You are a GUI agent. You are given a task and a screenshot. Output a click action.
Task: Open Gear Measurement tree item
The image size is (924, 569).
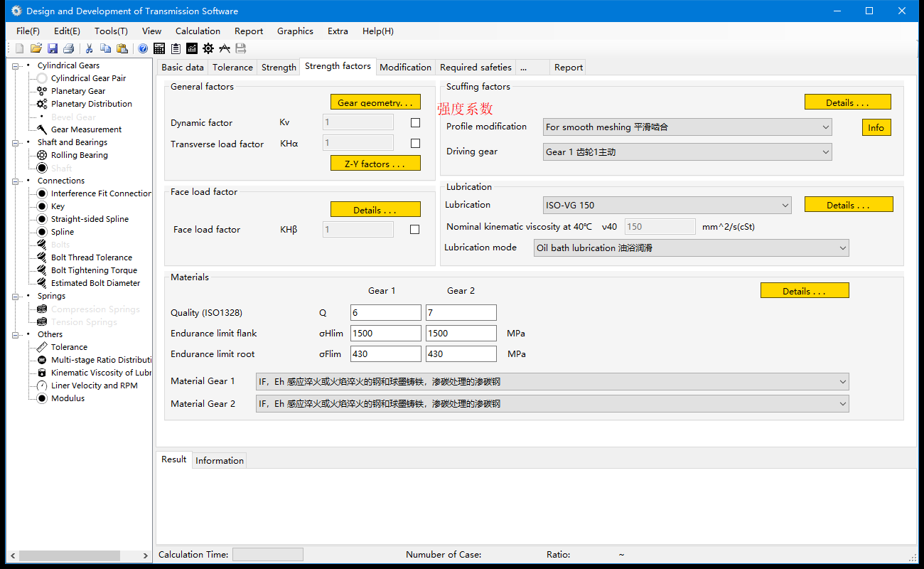coord(86,129)
